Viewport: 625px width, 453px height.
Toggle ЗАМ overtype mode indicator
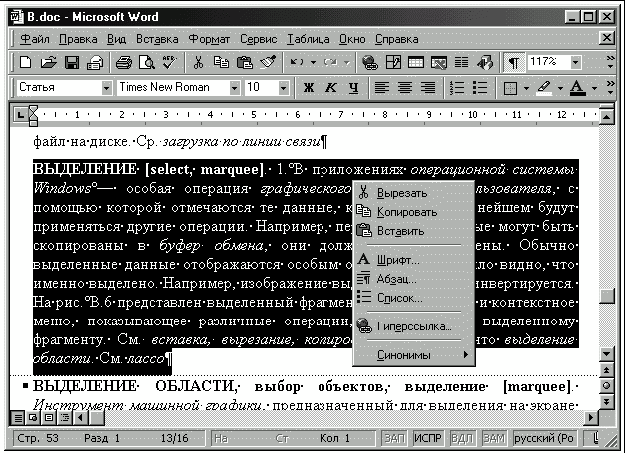494,438
